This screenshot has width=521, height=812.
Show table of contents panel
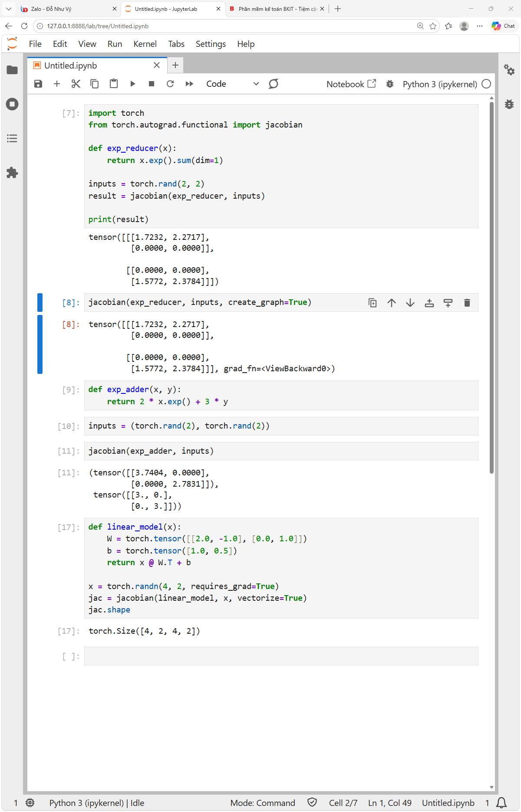pyautogui.click(x=12, y=138)
